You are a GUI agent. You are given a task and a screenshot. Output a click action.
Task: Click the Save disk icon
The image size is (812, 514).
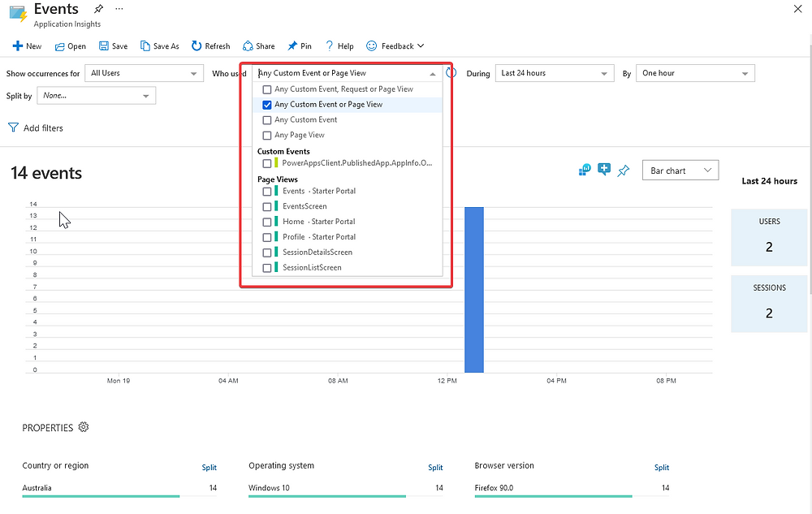(x=104, y=46)
